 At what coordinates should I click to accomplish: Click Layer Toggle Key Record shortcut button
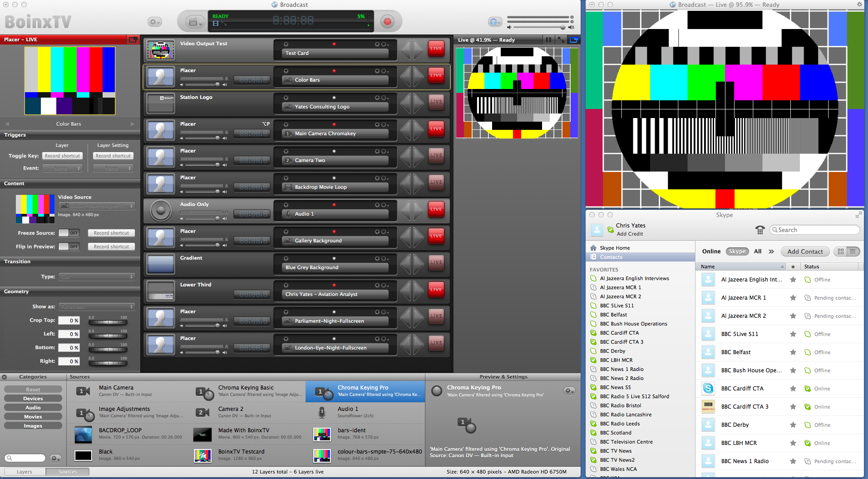point(63,156)
